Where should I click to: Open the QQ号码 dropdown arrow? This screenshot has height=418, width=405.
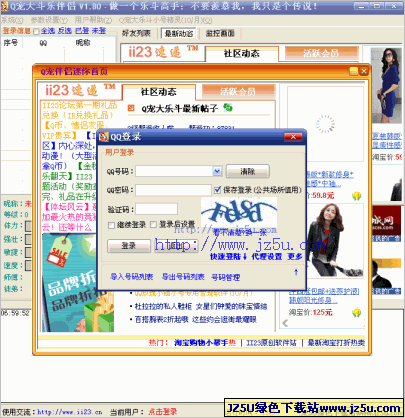click(217, 171)
